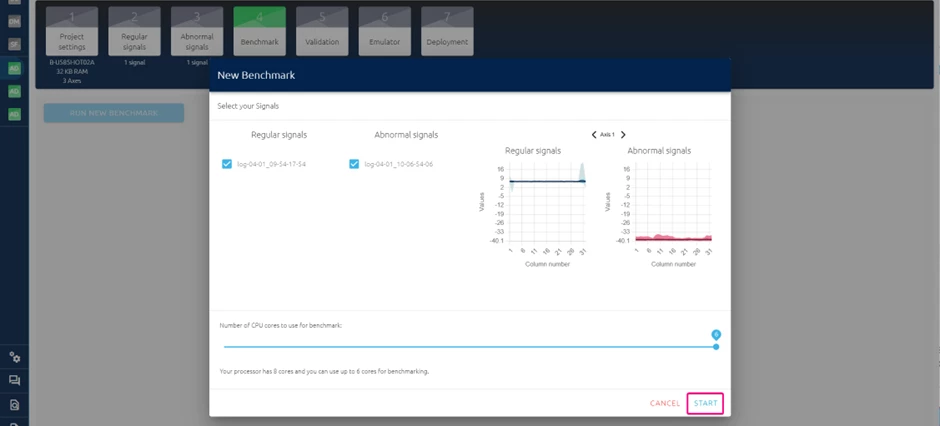Click the B-U585I-IOT02A board name text

pyautogui.click(x=72, y=62)
